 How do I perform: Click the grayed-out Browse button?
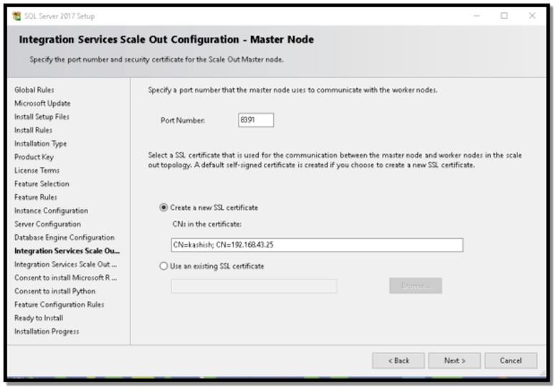pos(416,286)
